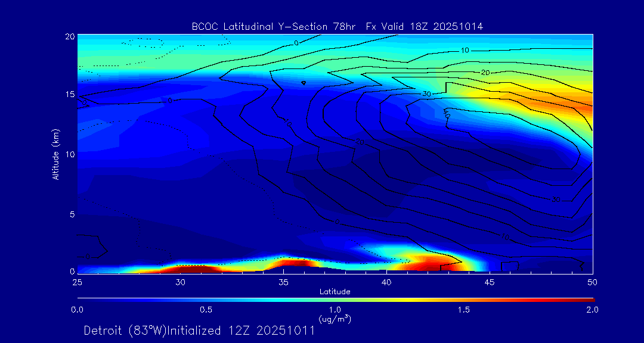Click contour label "20" near 17 km altitude
Viewport: 644px width, 343px height.
pyautogui.click(x=485, y=73)
